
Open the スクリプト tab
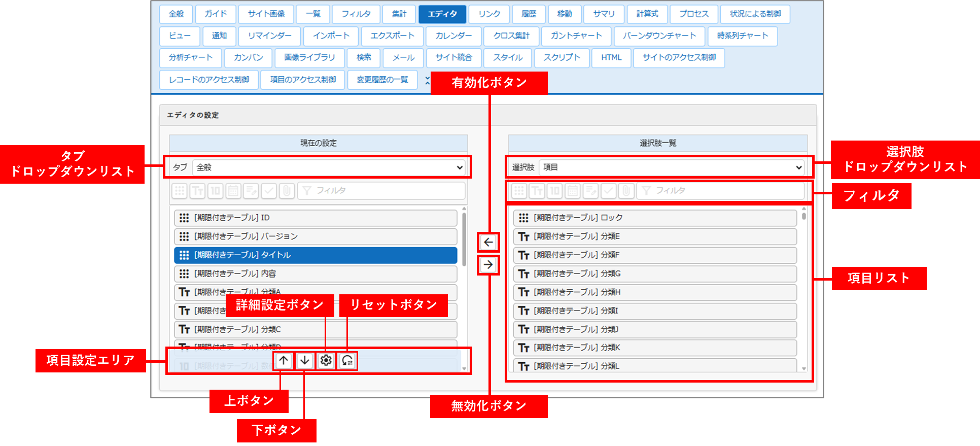562,58
